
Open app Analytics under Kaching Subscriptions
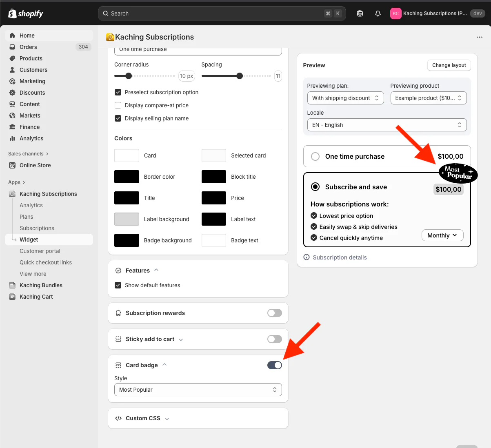click(31, 205)
